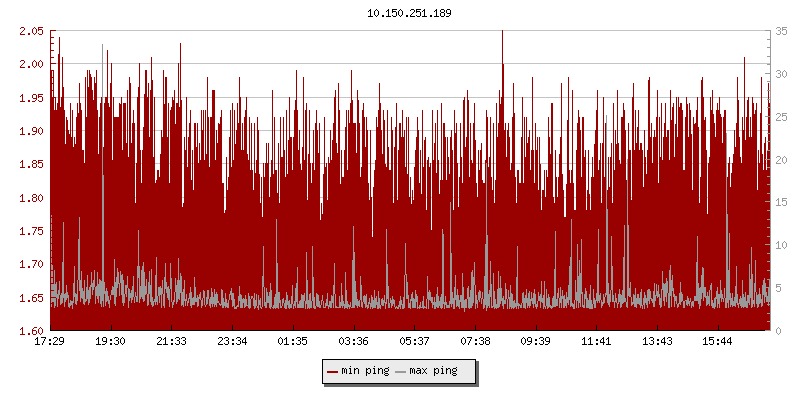Click the min ping red legend swatch

click(333, 371)
